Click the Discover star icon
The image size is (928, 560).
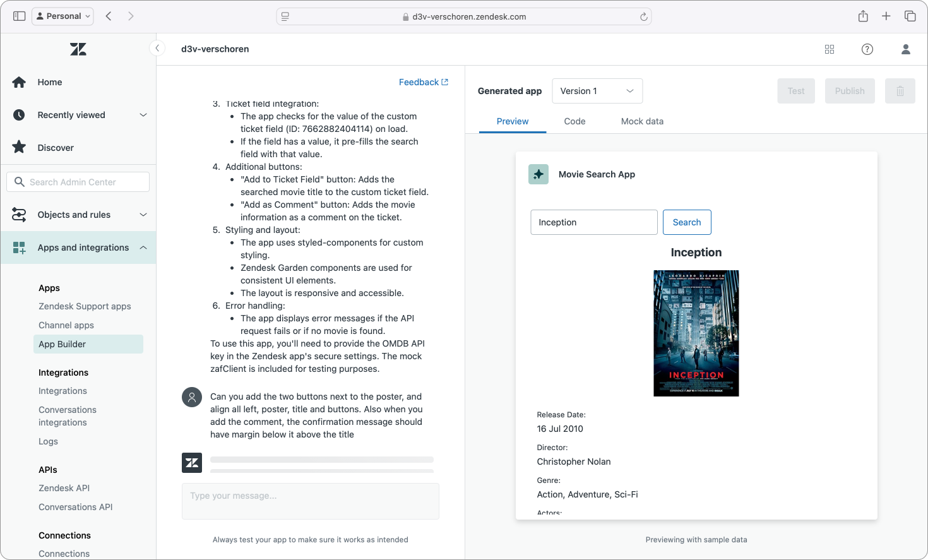pos(19,147)
